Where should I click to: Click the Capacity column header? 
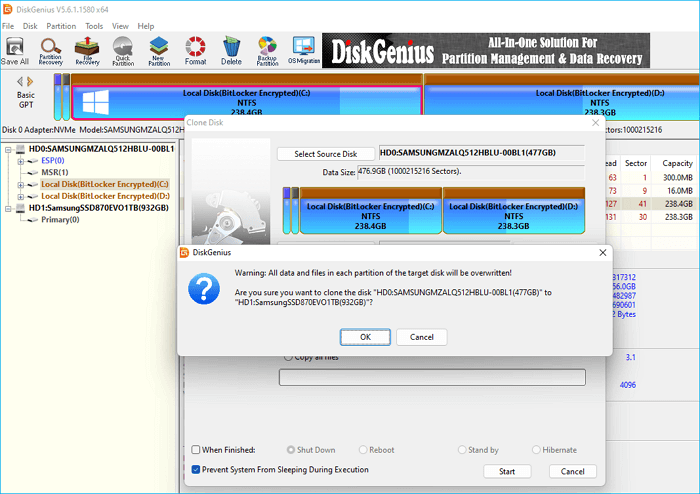pyautogui.click(x=677, y=163)
